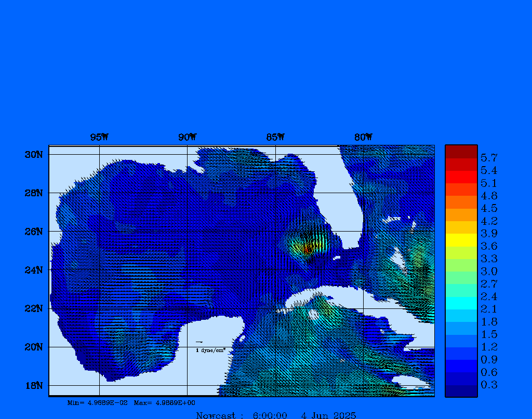The width and height of the screenshot is (532, 419).
Task: Click the 95W longitude label
Action: (x=99, y=137)
